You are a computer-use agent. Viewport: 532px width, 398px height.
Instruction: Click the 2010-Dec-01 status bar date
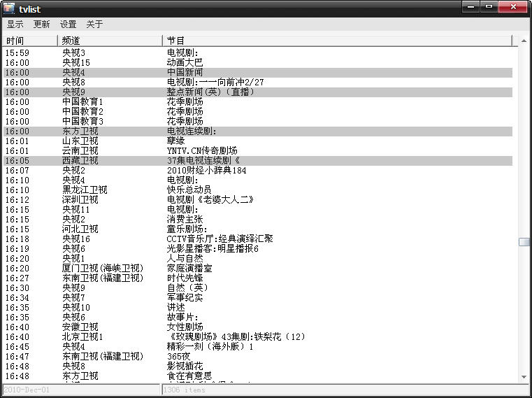point(27,390)
